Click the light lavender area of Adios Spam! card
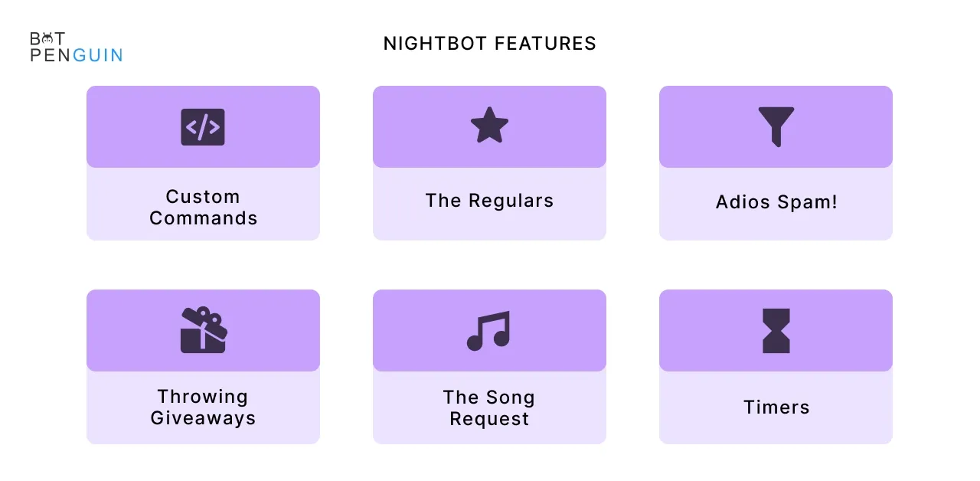The image size is (980, 481). tap(776, 204)
